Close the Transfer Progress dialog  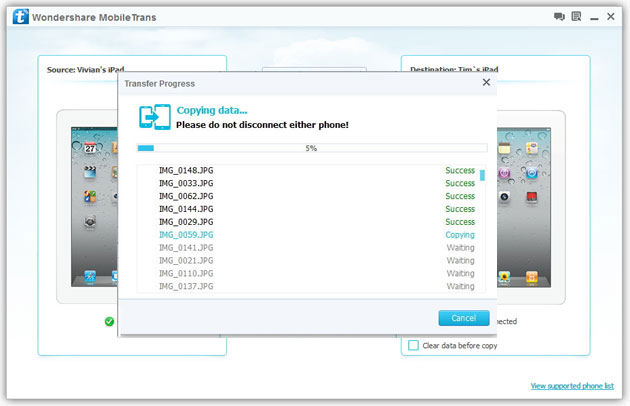coord(486,82)
